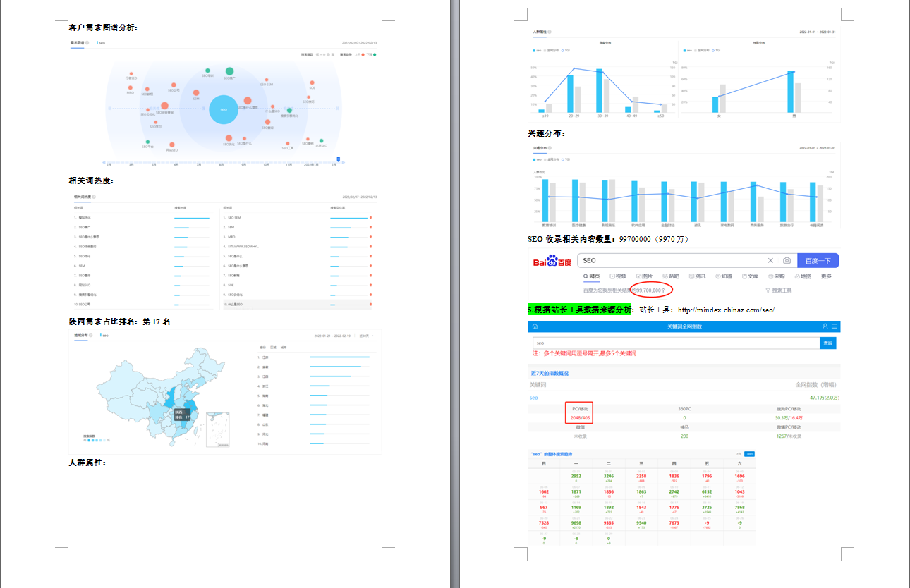Click row 6 SEM in the related words heat list
The width and height of the screenshot is (910, 588).
click(143, 266)
